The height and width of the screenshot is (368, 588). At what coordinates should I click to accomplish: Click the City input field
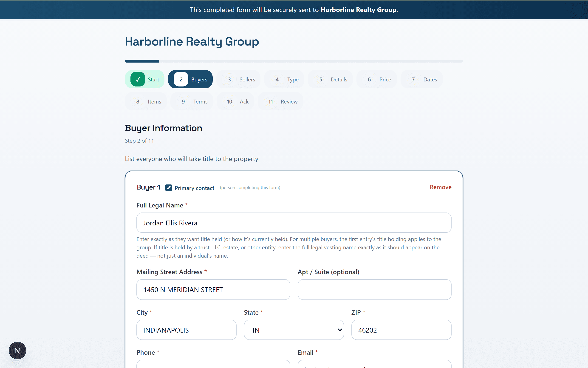(186, 330)
